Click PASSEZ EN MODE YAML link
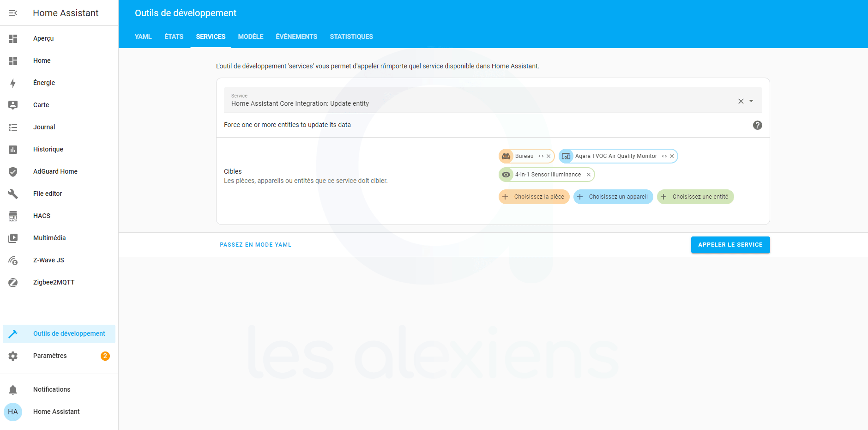Image resolution: width=868 pixels, height=430 pixels. click(x=255, y=245)
